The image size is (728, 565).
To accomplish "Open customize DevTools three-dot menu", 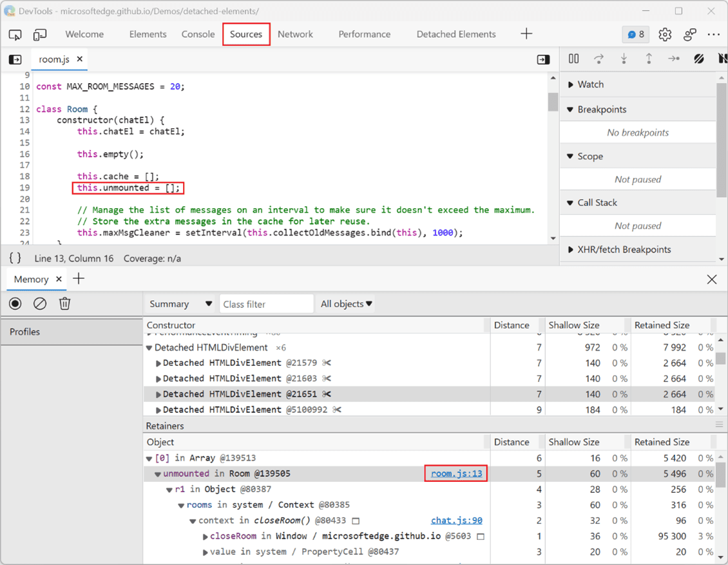I will click(714, 34).
